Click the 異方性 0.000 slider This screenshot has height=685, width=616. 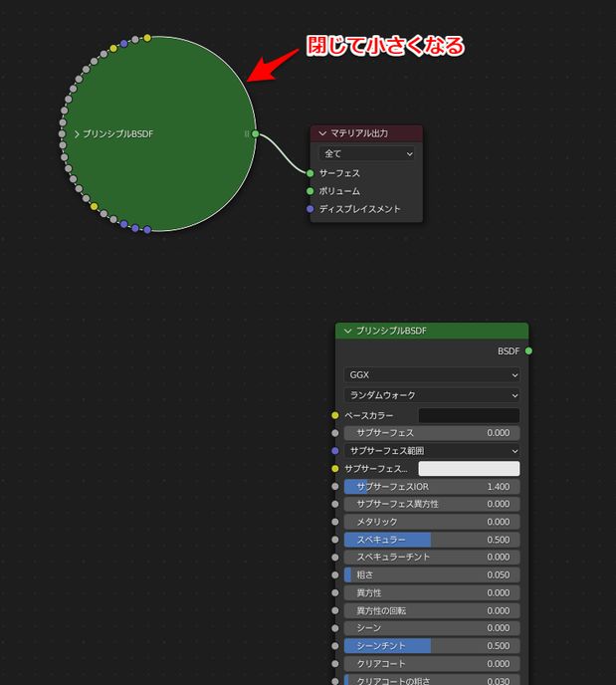[x=432, y=592]
